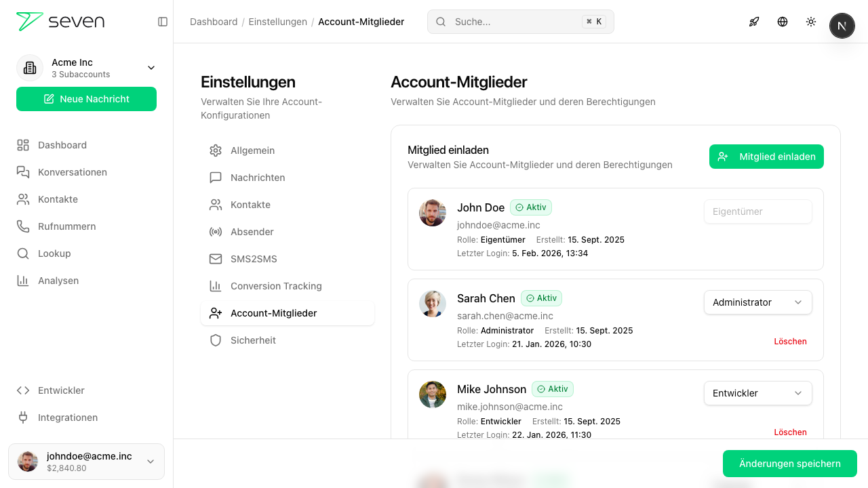This screenshot has width=868, height=488.
Task: Open the globe language selector
Action: (783, 22)
